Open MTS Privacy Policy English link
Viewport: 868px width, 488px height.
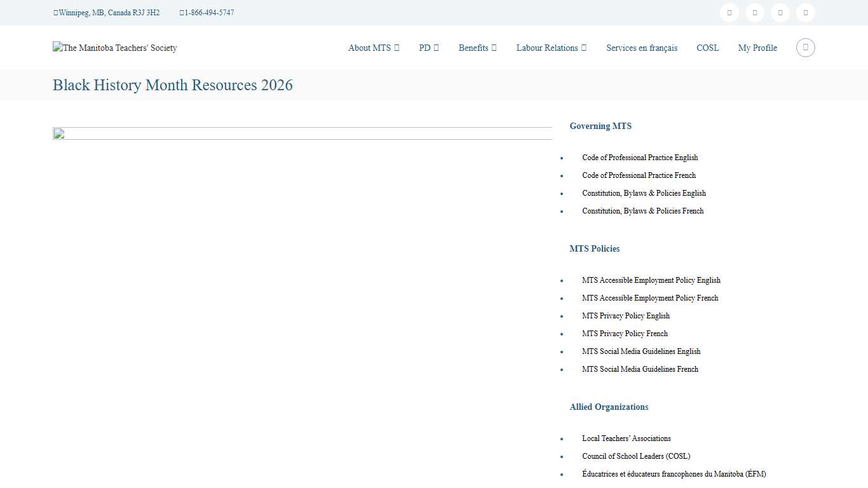pos(625,316)
